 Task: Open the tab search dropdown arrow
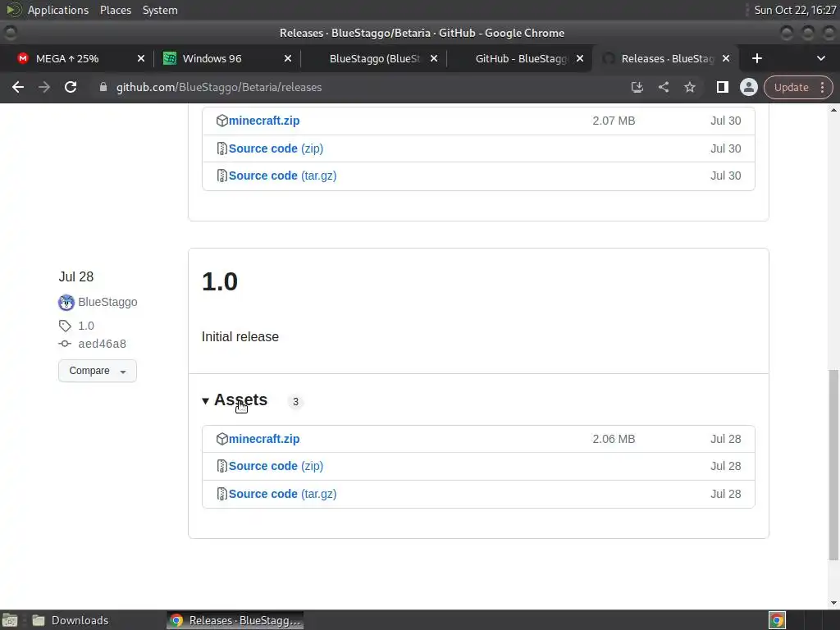coord(820,58)
